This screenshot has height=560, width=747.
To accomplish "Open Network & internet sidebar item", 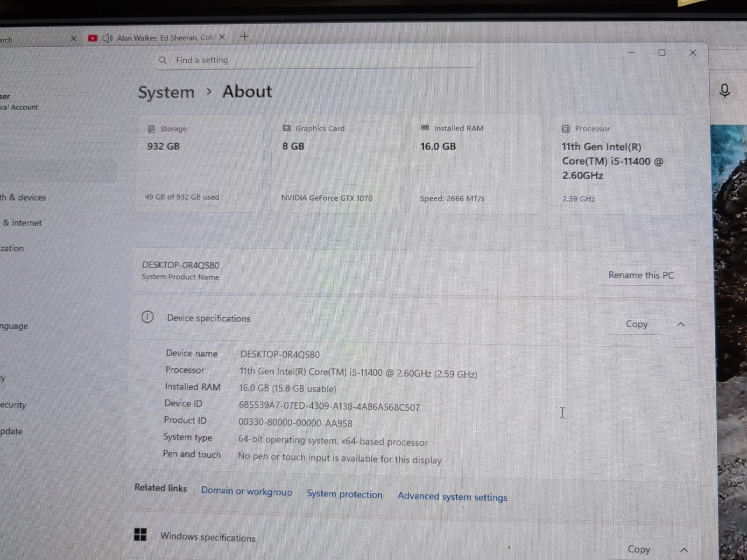I will point(21,223).
